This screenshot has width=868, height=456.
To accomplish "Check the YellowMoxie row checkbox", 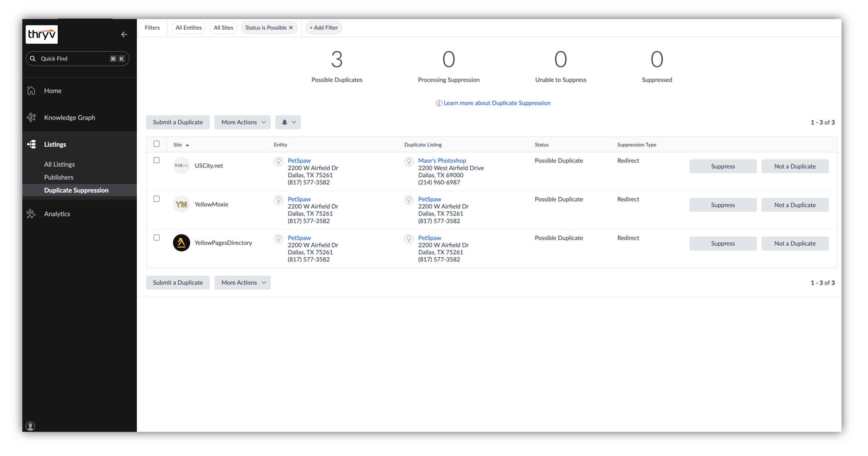I will 157,199.
